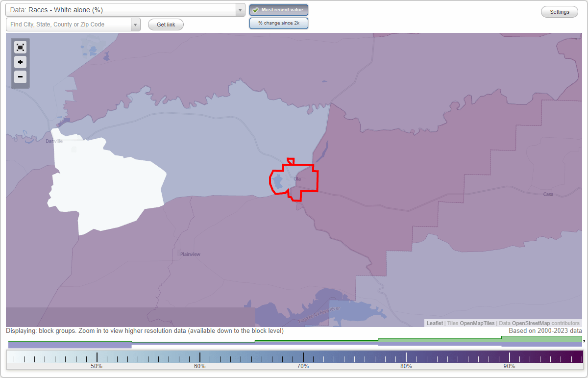The image size is (588, 378).
Task: Click the Leaflet attribution link
Action: coord(434,323)
